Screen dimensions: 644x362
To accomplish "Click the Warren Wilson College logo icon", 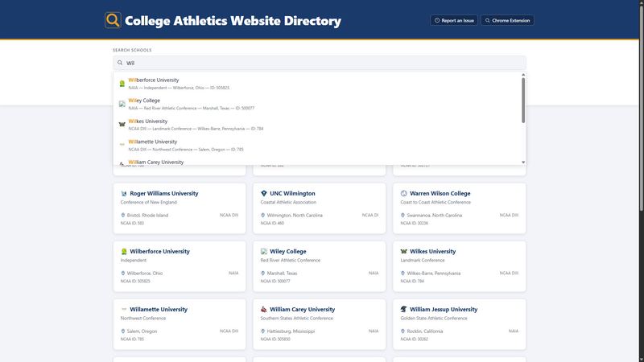I will [404, 193].
